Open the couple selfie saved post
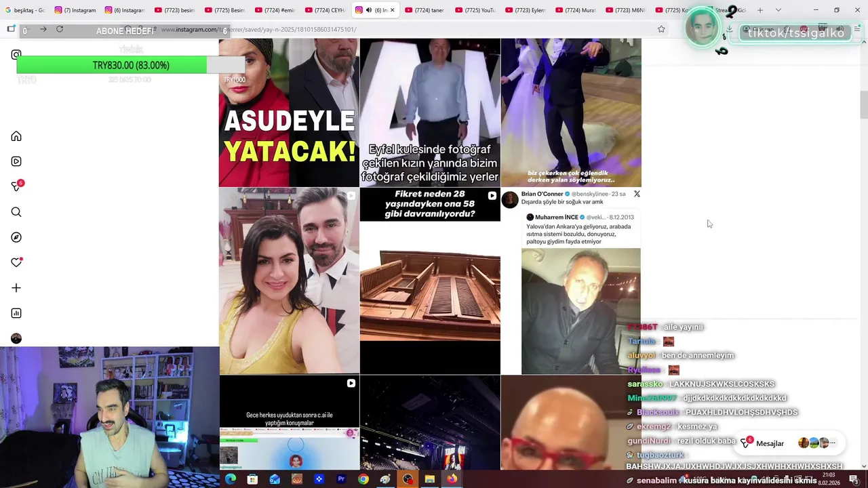This screenshot has height=488, width=868. click(x=289, y=281)
